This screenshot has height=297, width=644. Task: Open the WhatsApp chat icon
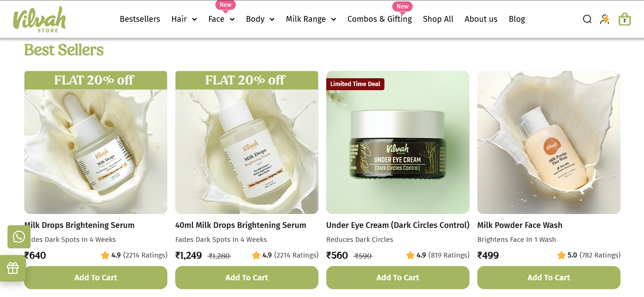tap(19, 237)
